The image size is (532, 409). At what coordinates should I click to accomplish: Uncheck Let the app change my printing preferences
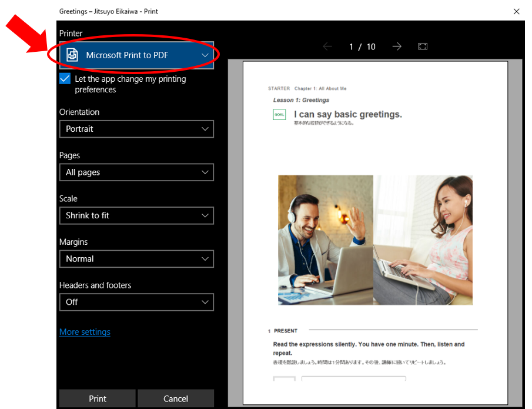65,78
